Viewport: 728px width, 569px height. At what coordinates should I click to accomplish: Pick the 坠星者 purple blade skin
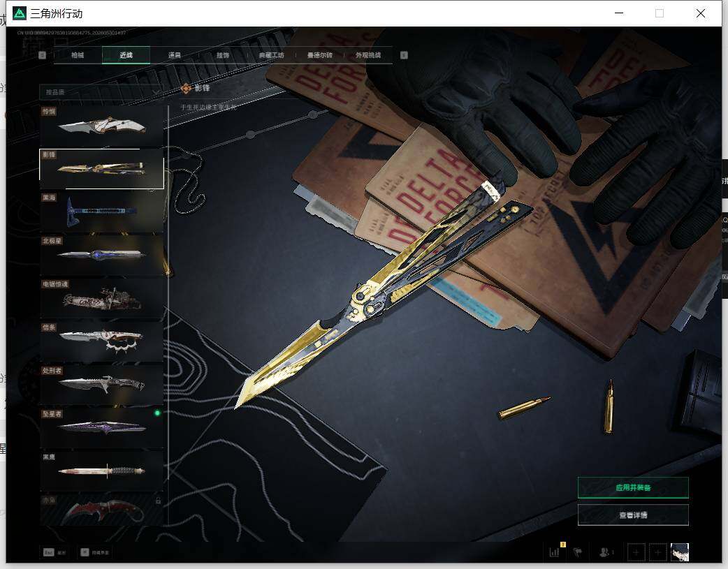(101, 427)
